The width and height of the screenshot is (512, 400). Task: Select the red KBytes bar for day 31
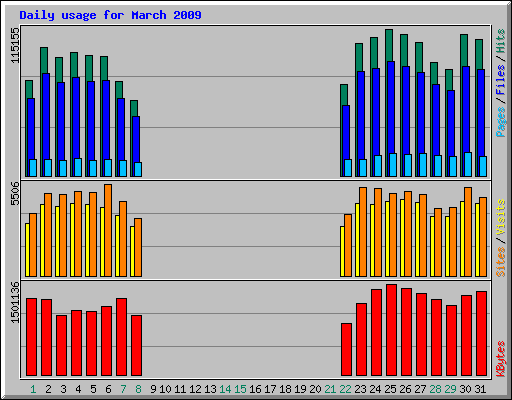[x=481, y=334]
